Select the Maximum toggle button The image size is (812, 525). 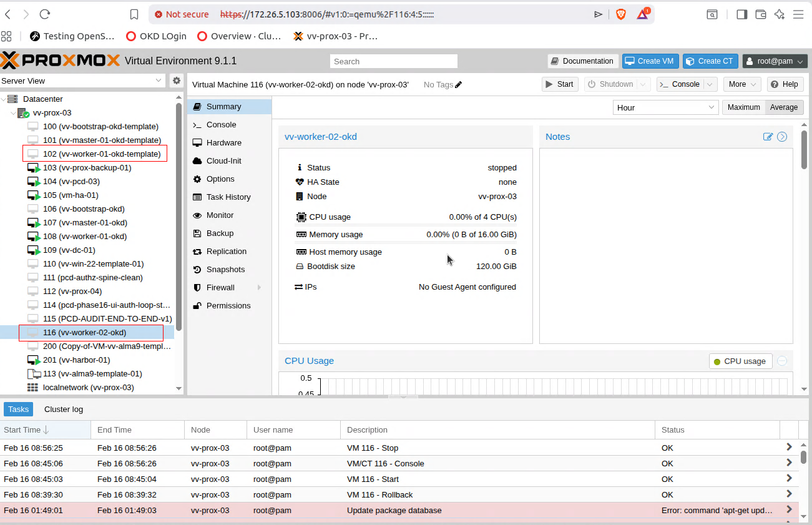(x=743, y=107)
